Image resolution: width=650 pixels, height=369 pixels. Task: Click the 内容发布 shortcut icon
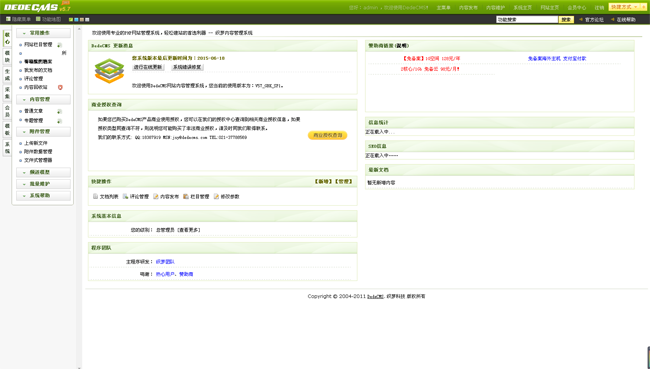point(155,197)
